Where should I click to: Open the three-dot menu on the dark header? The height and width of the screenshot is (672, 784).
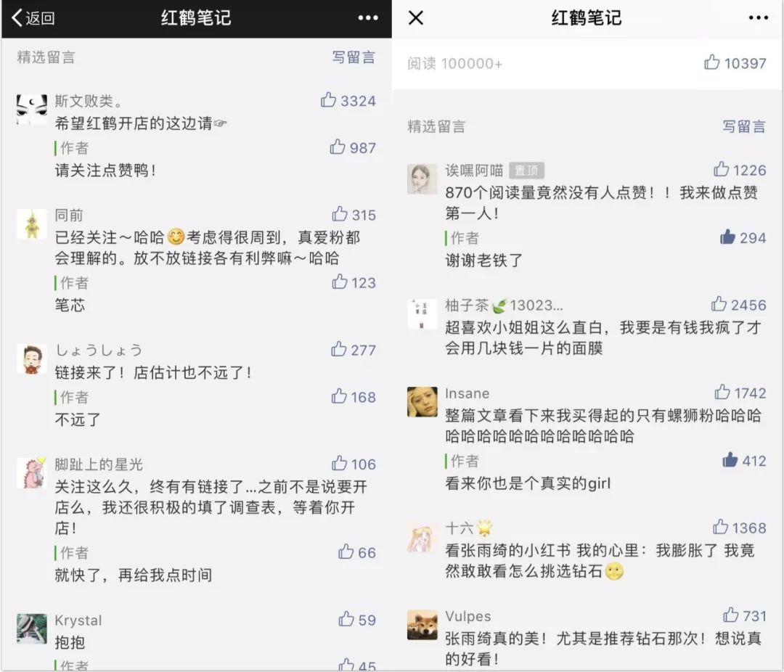click(368, 18)
